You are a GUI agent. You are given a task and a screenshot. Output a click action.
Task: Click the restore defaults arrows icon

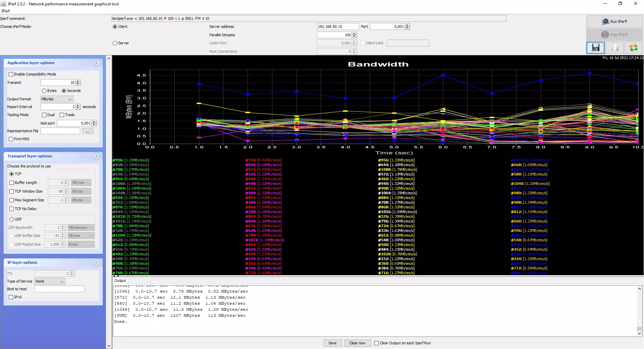pos(634,48)
